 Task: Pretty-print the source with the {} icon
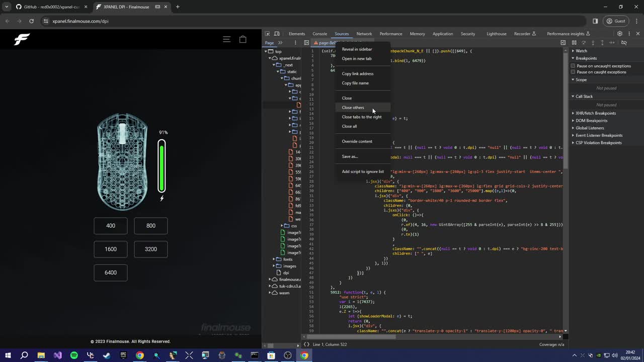click(x=306, y=344)
